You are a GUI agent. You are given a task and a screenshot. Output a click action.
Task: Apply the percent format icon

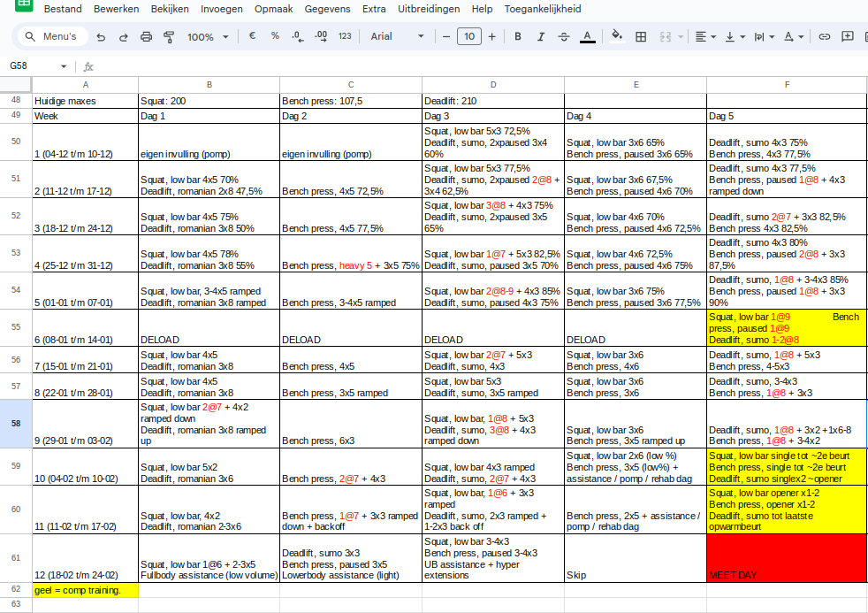click(x=275, y=36)
